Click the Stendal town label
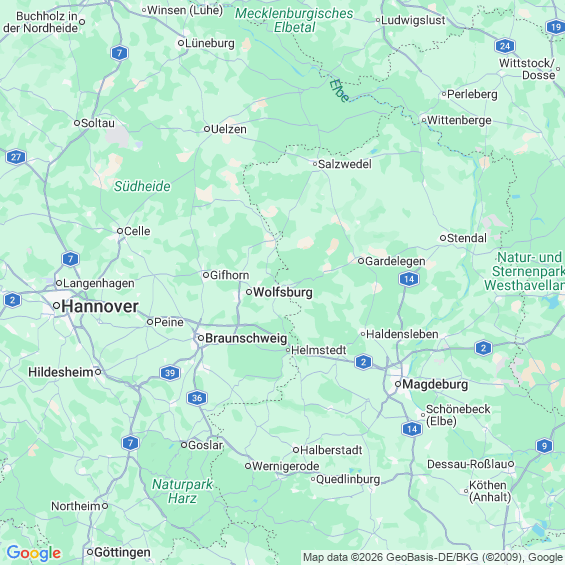The width and height of the screenshot is (565, 565). click(x=467, y=238)
